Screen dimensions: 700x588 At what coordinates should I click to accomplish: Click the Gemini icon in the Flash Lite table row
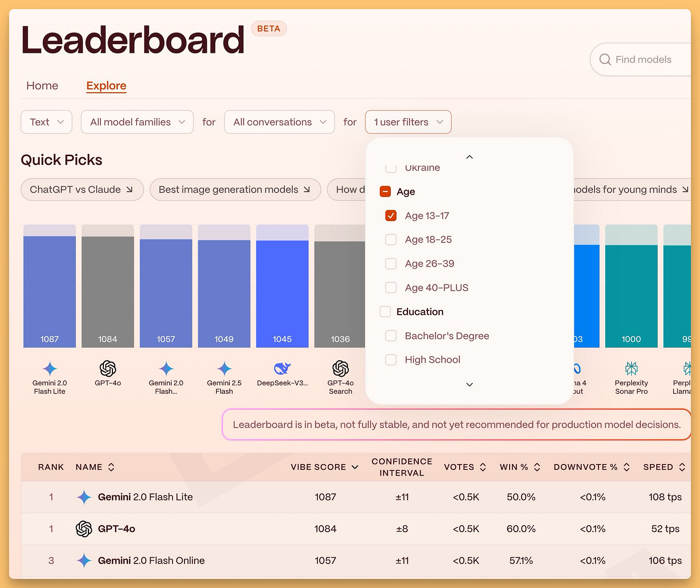click(84, 497)
